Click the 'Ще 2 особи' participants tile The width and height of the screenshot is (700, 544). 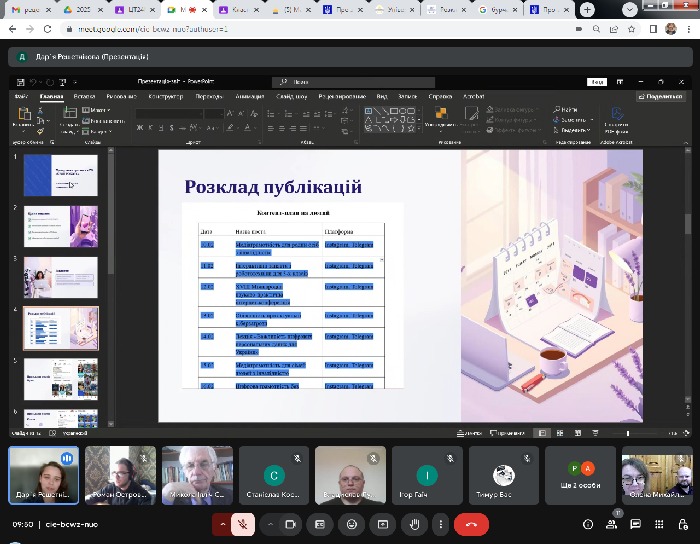coord(581,474)
